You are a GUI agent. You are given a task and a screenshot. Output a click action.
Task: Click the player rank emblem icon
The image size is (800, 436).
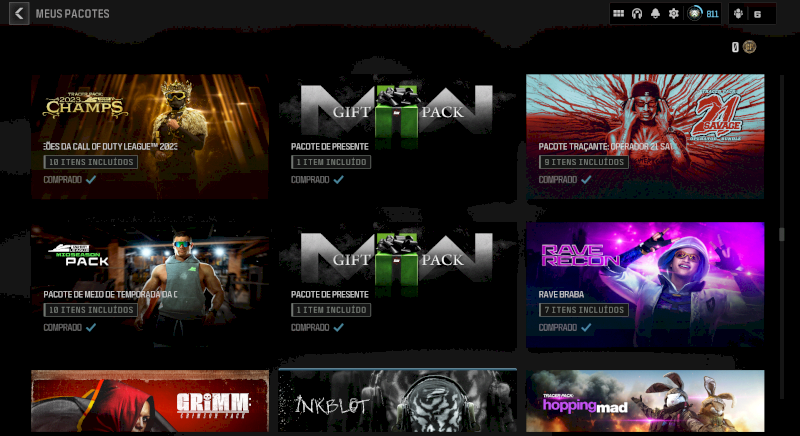(x=694, y=14)
